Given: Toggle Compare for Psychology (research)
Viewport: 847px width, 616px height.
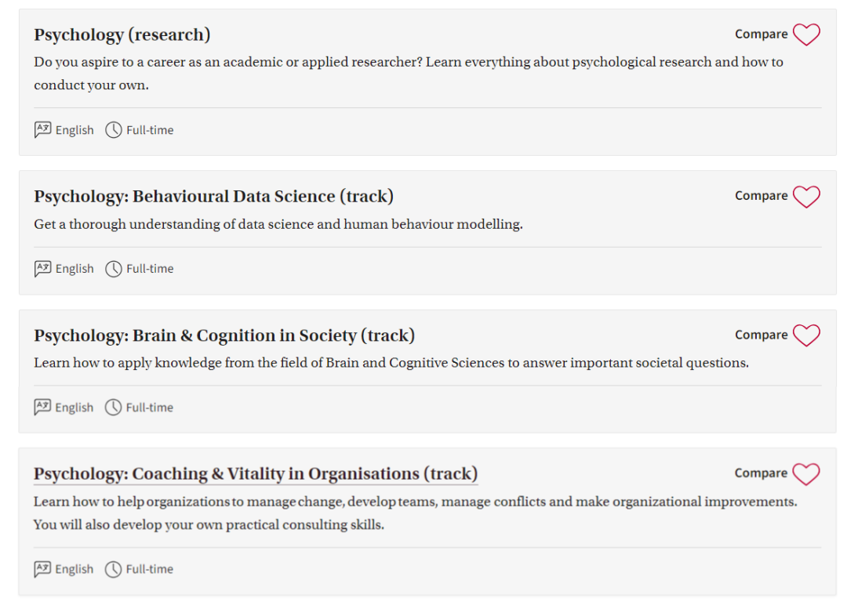Looking at the screenshot, I should point(761,34).
